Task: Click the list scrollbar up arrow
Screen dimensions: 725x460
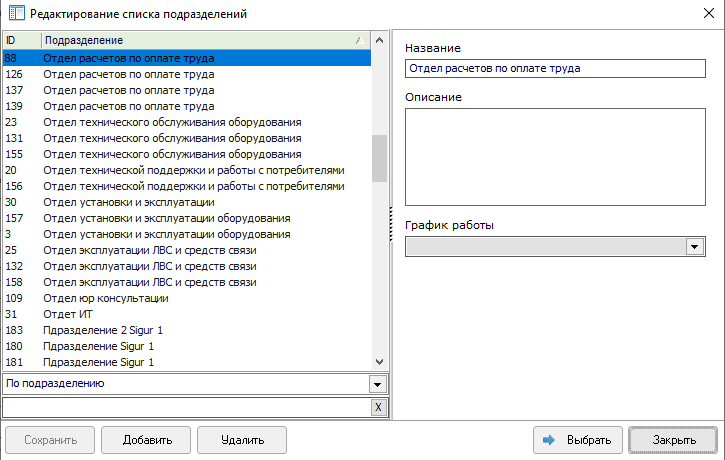Action: (x=379, y=41)
